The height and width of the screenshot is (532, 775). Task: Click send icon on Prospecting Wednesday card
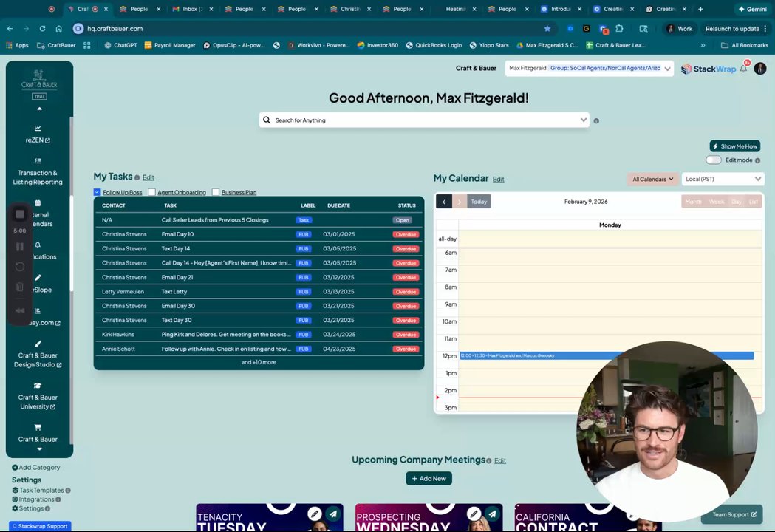click(x=492, y=514)
